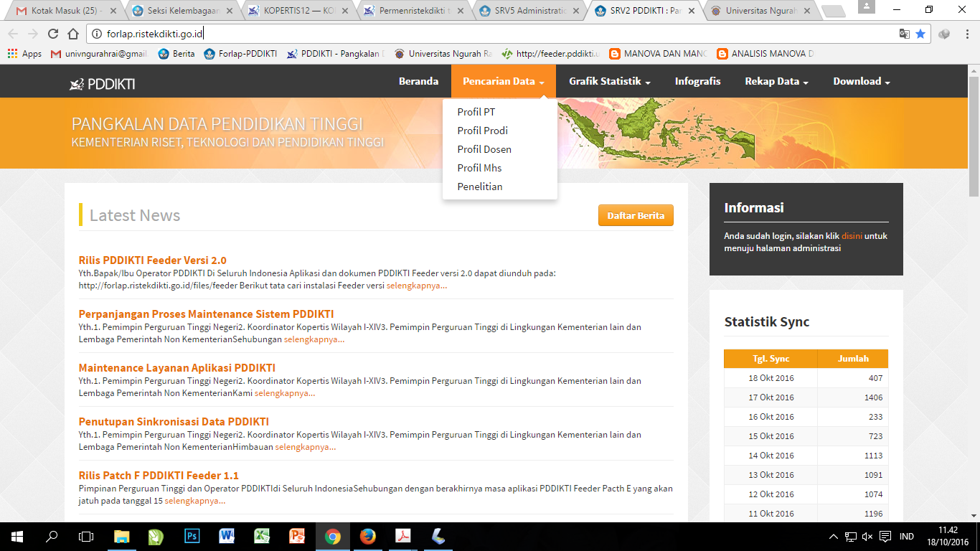Switch to Kotak Masuk Gmail tab

click(x=60, y=11)
